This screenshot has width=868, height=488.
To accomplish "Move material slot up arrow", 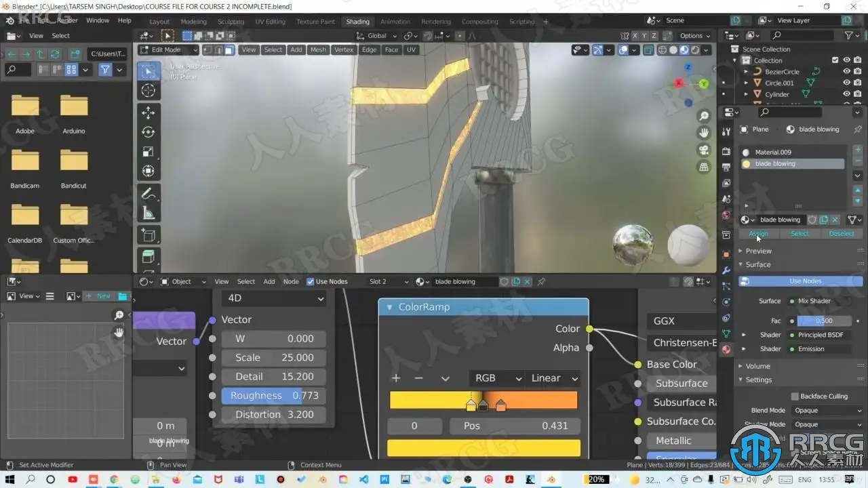I will coord(858,190).
